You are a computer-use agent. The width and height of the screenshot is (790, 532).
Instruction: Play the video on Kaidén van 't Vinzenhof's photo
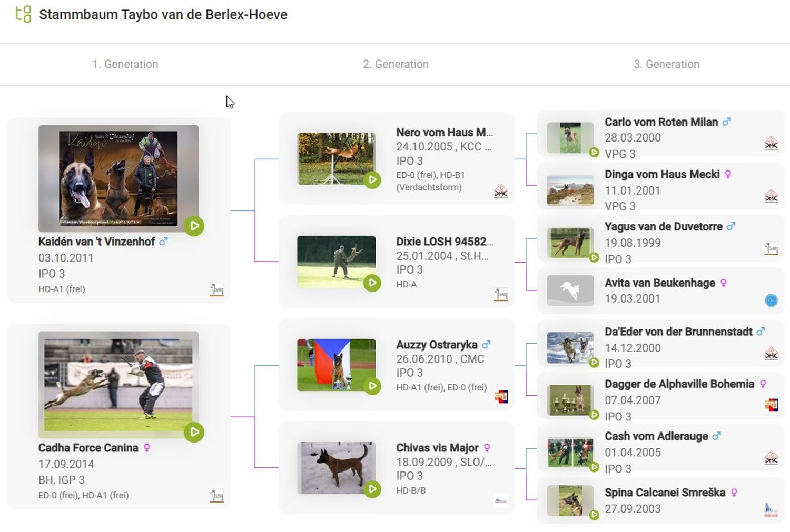[194, 226]
